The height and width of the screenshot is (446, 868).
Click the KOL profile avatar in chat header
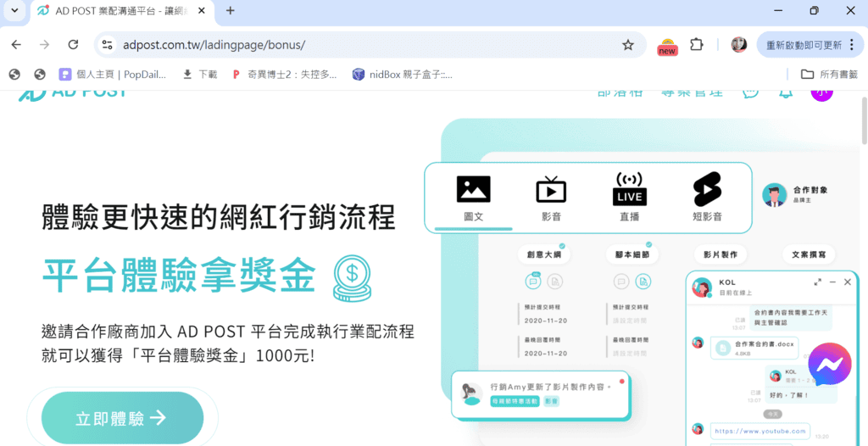[702, 287]
